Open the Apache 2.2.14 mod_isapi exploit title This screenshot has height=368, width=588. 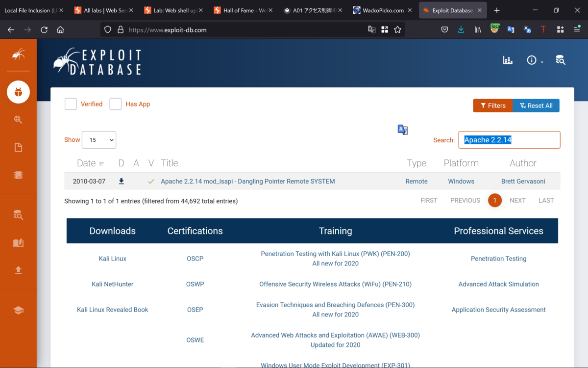coord(248,182)
